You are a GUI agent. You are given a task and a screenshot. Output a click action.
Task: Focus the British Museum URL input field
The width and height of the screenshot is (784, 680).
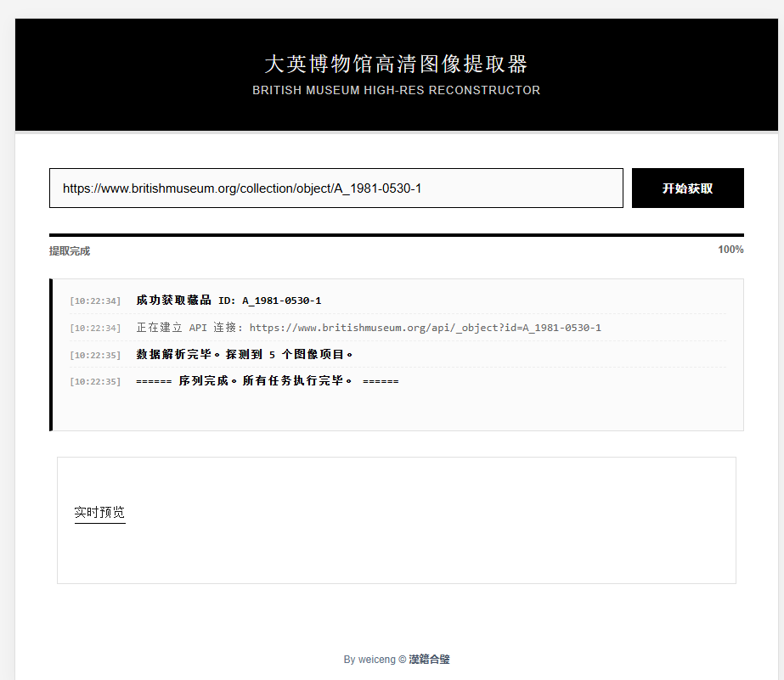point(336,188)
